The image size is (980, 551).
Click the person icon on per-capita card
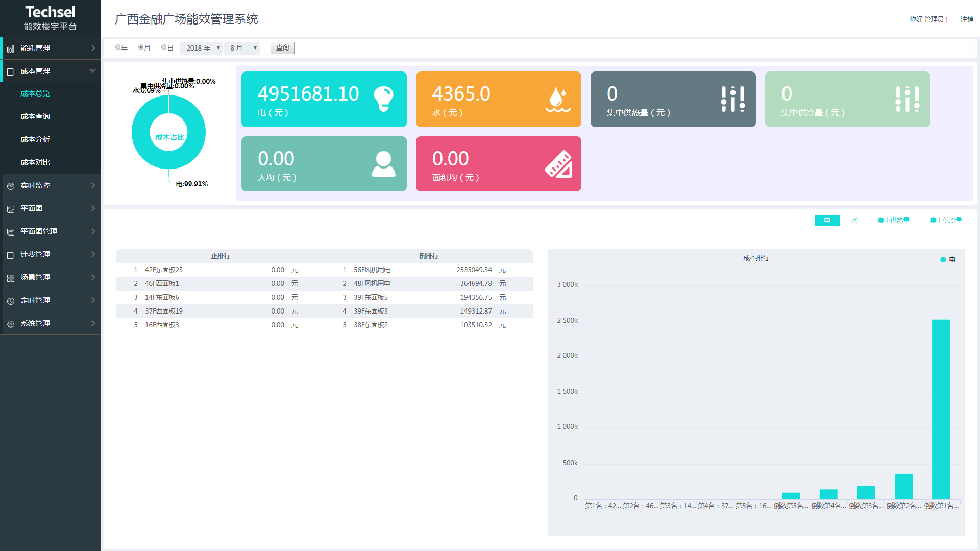click(383, 164)
